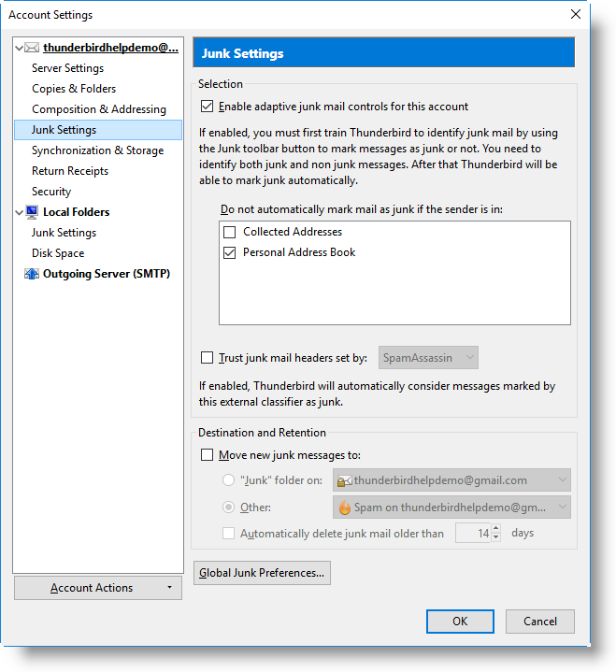The image size is (616, 672).
Task: Select Outgoing Server (SMTP) label
Action: point(107,274)
